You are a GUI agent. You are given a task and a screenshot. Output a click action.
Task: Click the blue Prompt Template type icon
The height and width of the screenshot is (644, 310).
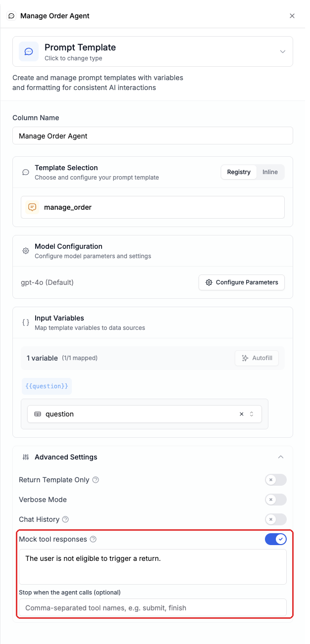click(x=29, y=51)
